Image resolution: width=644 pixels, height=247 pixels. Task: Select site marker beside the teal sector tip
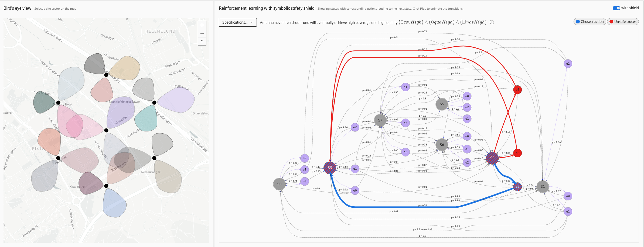(154, 103)
